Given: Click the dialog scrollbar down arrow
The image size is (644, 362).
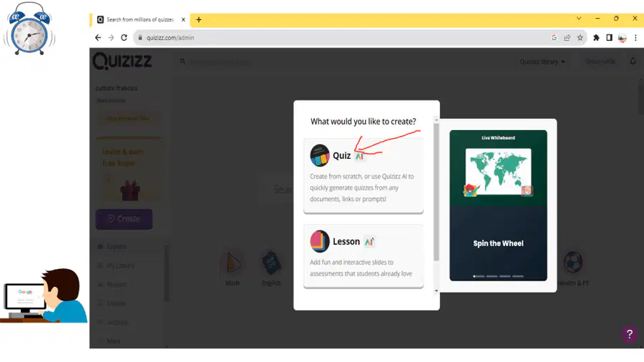Looking at the screenshot, I should pos(436,290).
